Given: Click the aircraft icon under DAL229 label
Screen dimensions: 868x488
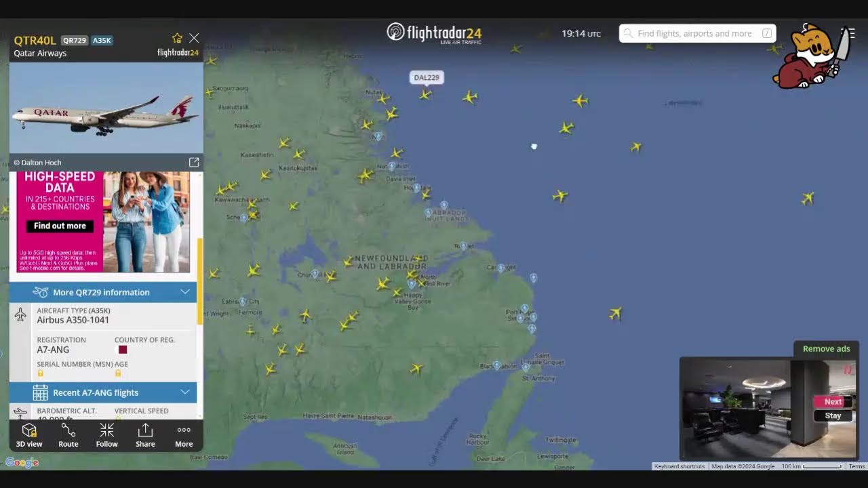Looking at the screenshot, I should point(425,95).
